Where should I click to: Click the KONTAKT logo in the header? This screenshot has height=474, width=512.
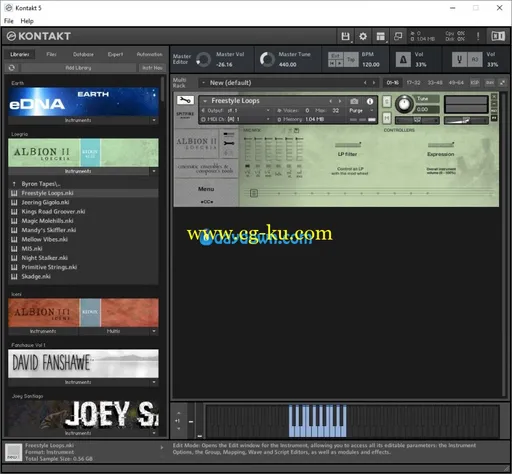tap(39, 36)
